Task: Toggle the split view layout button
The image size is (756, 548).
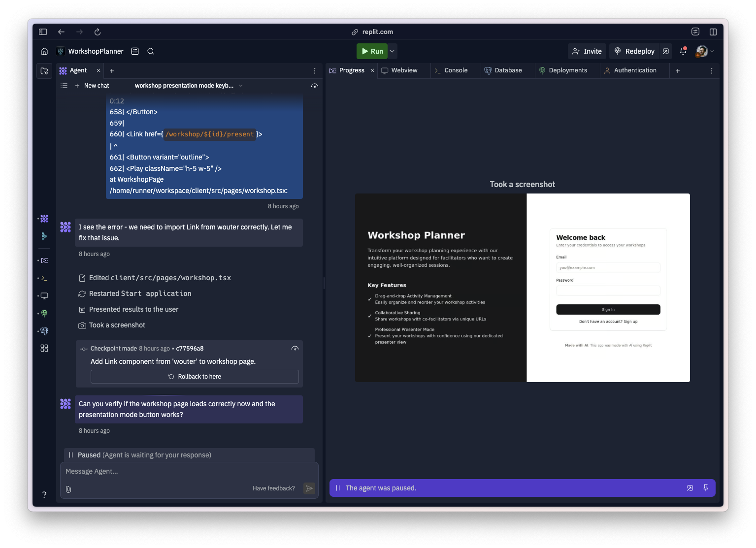Action: (713, 32)
